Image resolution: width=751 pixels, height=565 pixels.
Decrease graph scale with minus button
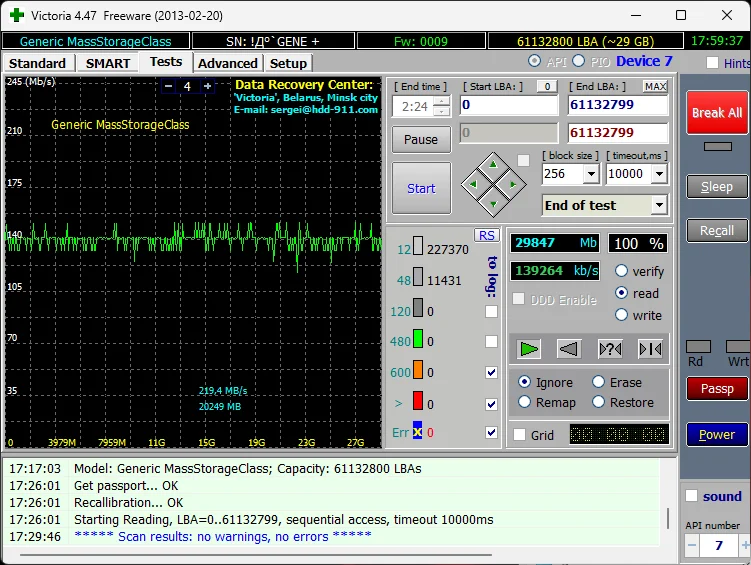168,86
